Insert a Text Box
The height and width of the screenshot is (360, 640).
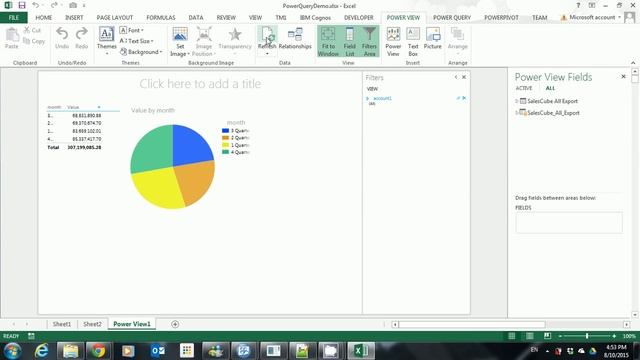(x=413, y=41)
